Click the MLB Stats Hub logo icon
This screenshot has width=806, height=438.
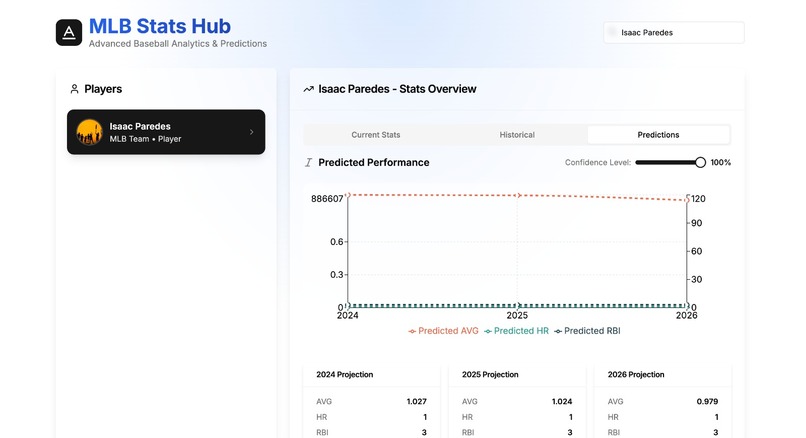(x=69, y=33)
